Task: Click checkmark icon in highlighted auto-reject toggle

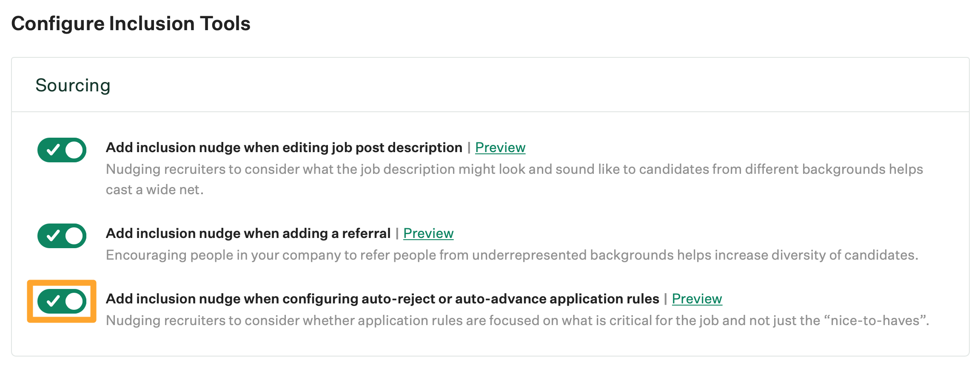Action: point(53,301)
